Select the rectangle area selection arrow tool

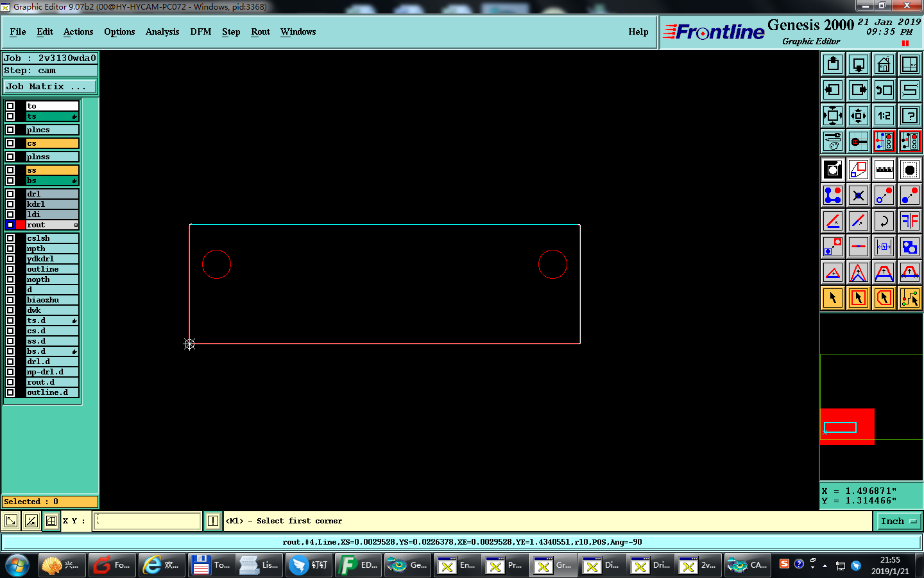[859, 298]
